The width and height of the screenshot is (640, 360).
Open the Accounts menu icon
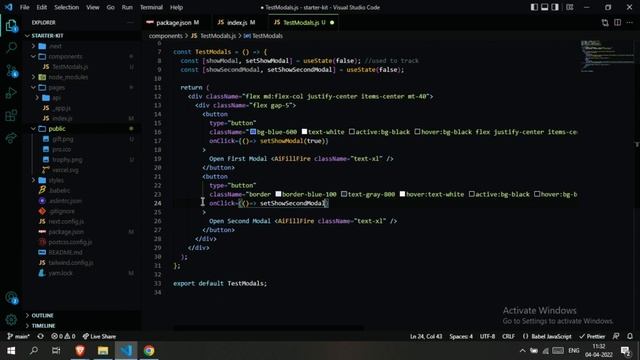pos(11,298)
